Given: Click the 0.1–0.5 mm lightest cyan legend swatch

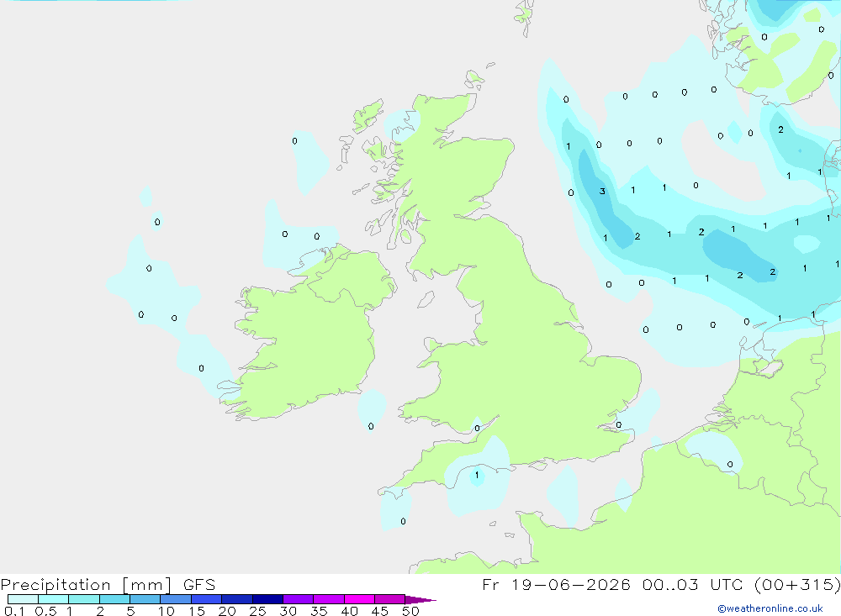Looking at the screenshot, I should (x=23, y=599).
